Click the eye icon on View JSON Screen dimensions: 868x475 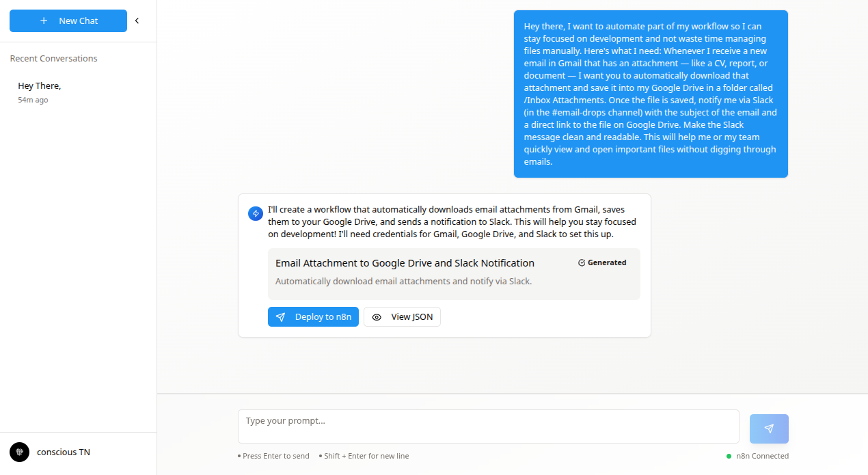click(x=377, y=316)
